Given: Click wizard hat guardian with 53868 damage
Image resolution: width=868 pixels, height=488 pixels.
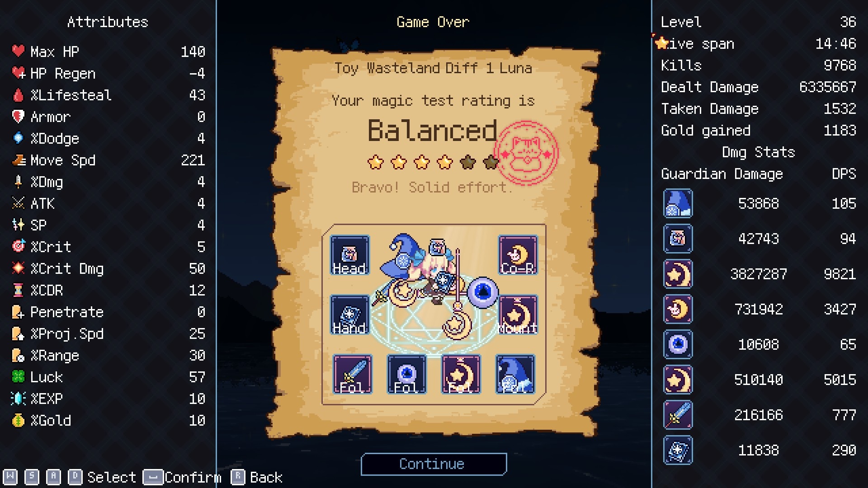Looking at the screenshot, I should 678,203.
